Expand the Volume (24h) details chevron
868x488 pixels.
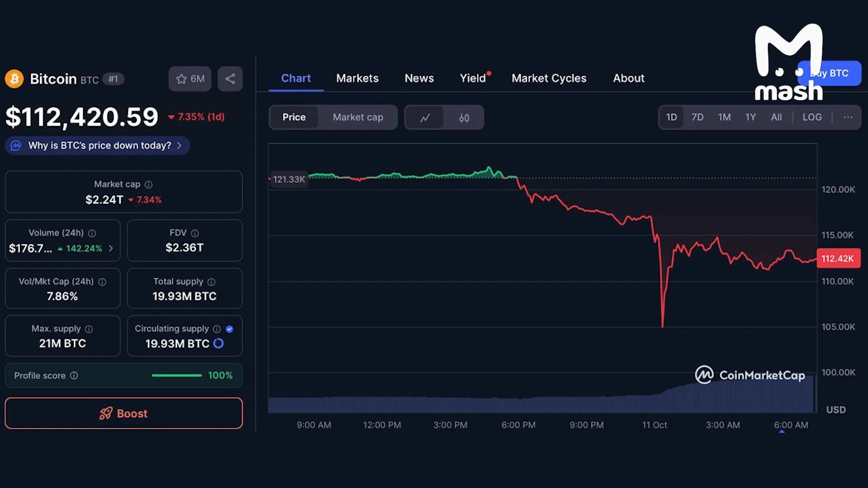(111, 249)
